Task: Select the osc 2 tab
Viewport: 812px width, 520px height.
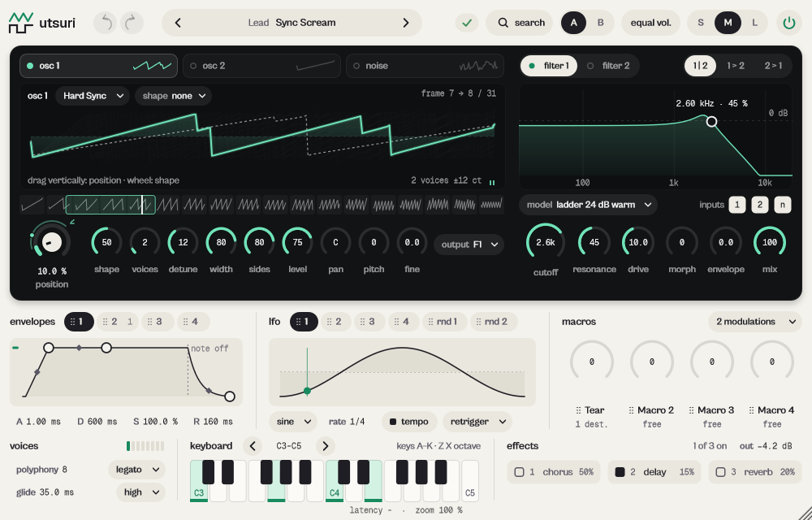Action: [261, 66]
